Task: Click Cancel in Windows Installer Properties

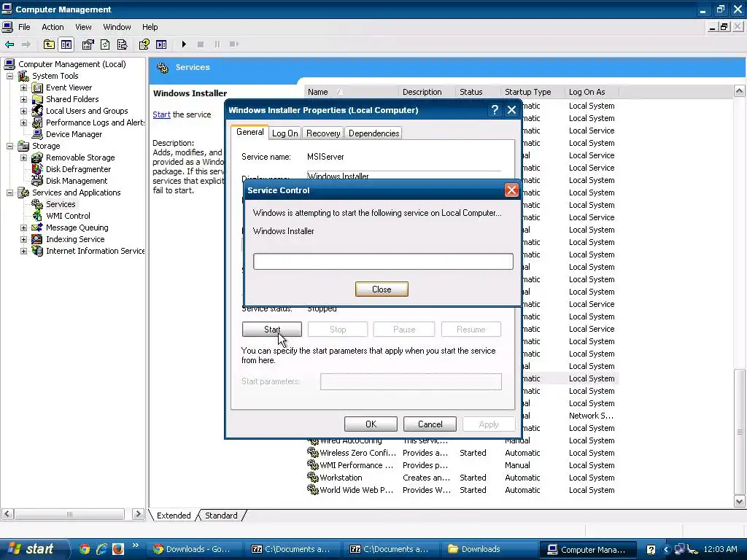Action: click(x=430, y=424)
